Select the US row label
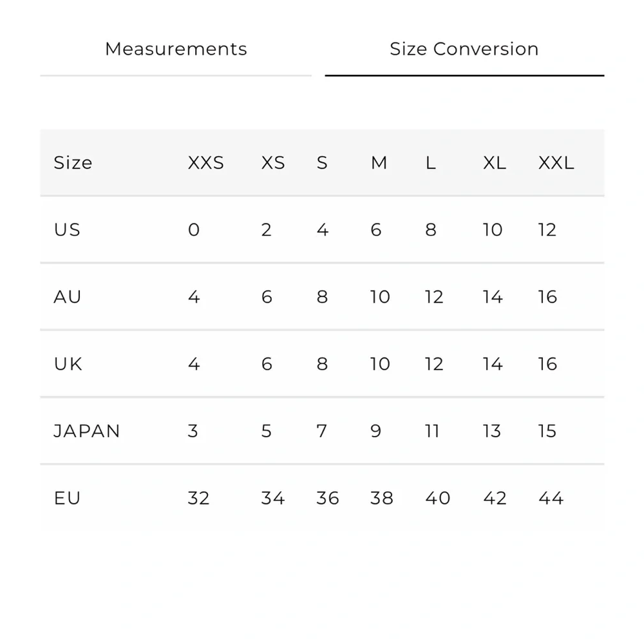Screen dimensions: 644x644 pyautogui.click(x=67, y=230)
